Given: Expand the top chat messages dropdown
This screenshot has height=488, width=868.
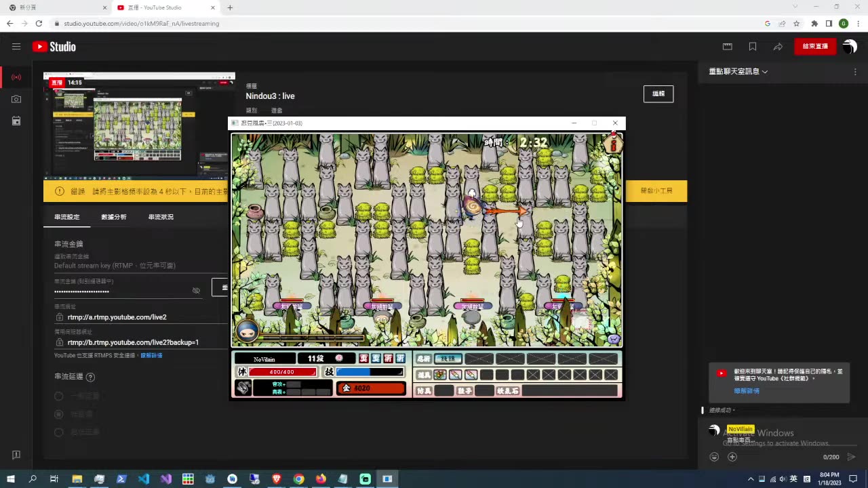Looking at the screenshot, I should [738, 72].
